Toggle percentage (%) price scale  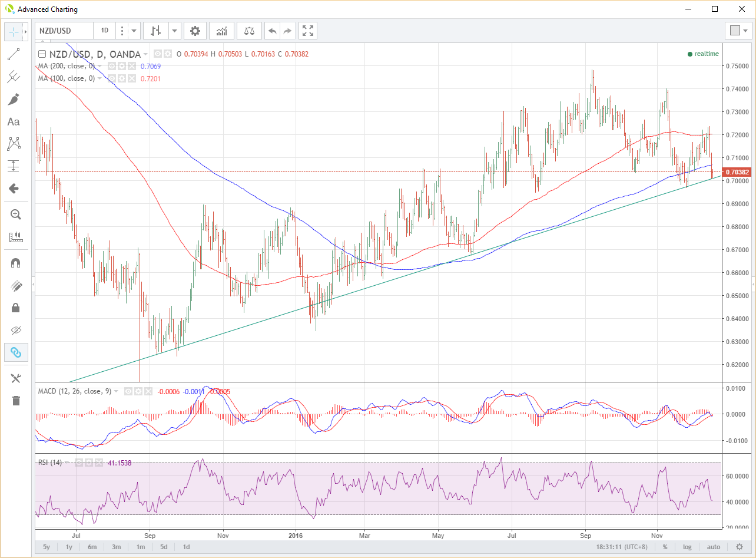(665, 547)
